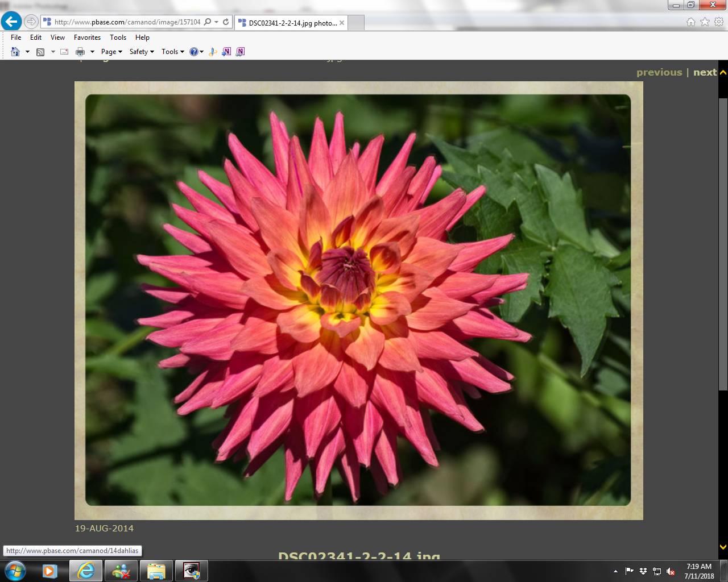Open Windows Media Player from taskbar
The height and width of the screenshot is (582, 728).
tap(50, 571)
